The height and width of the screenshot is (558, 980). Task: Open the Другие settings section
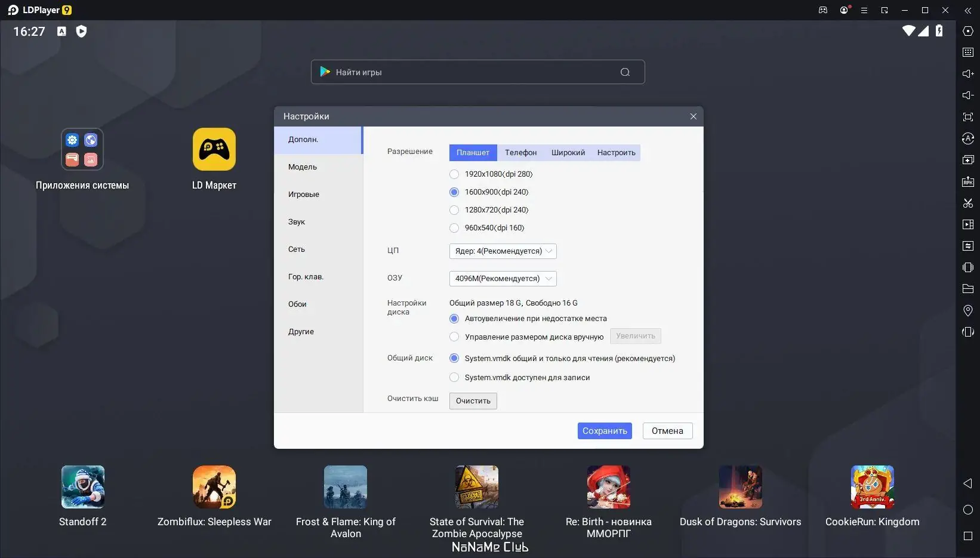(x=318, y=332)
